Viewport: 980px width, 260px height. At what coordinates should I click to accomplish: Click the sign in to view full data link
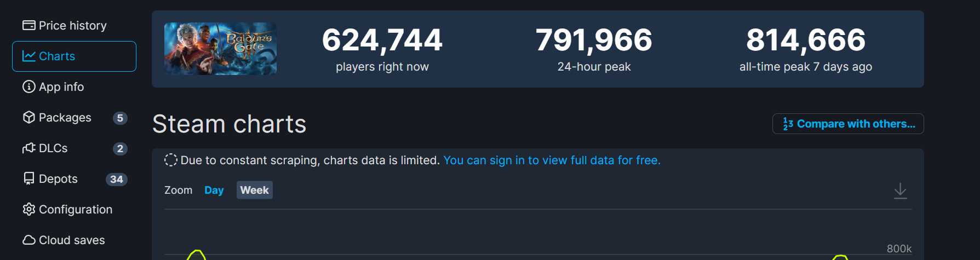pyautogui.click(x=552, y=160)
